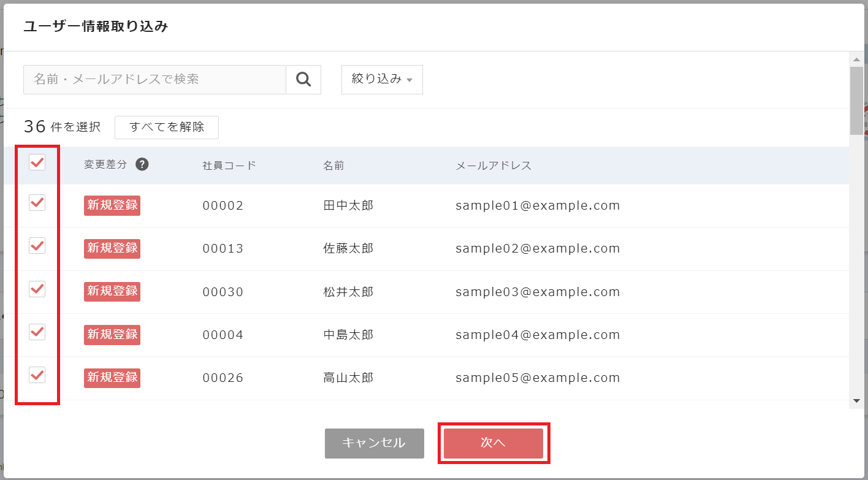
Task: Click the 次へ button to proceed
Action: point(493,443)
